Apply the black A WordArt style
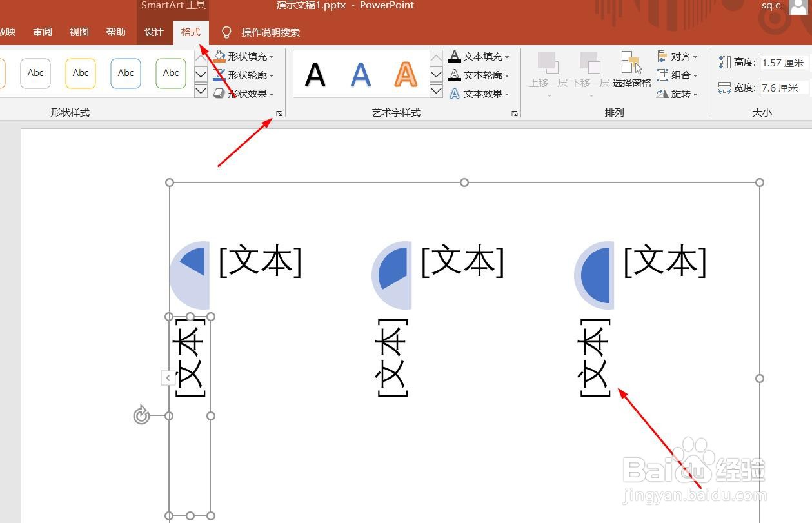 [x=315, y=75]
